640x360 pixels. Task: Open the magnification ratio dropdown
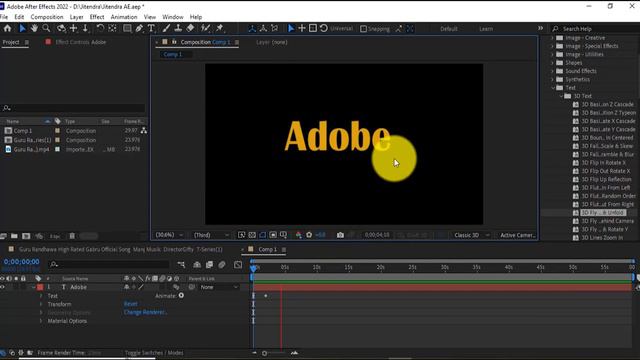169,235
